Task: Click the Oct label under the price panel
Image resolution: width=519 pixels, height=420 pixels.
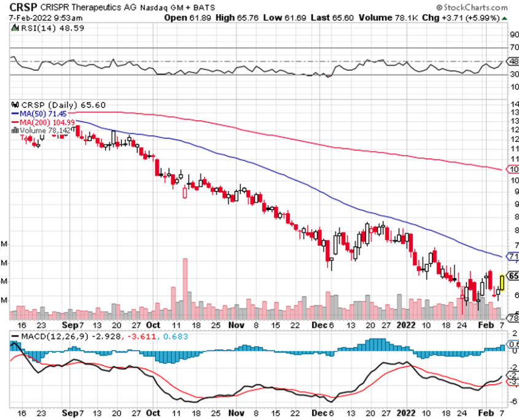Action: click(153, 325)
